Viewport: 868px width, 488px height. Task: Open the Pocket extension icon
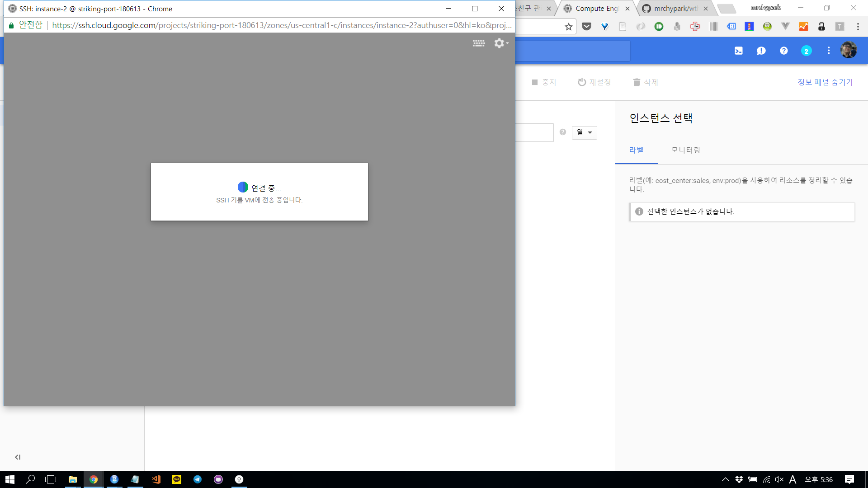pos(587,27)
